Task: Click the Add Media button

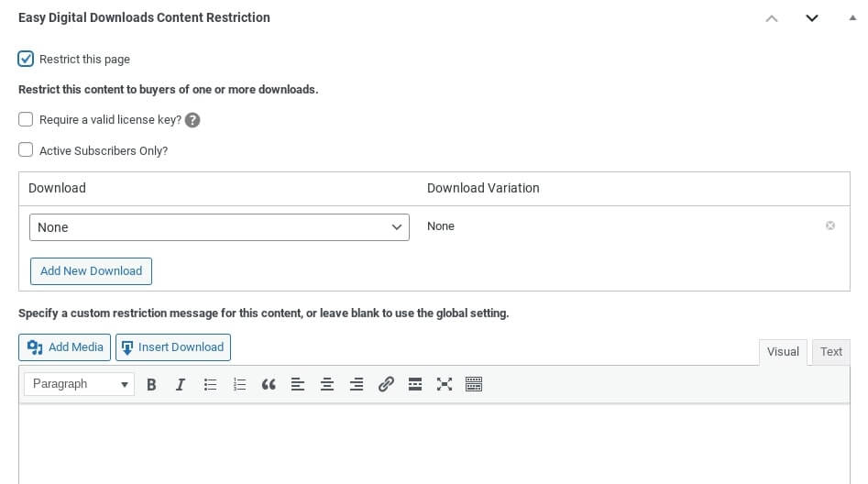Action: point(64,347)
